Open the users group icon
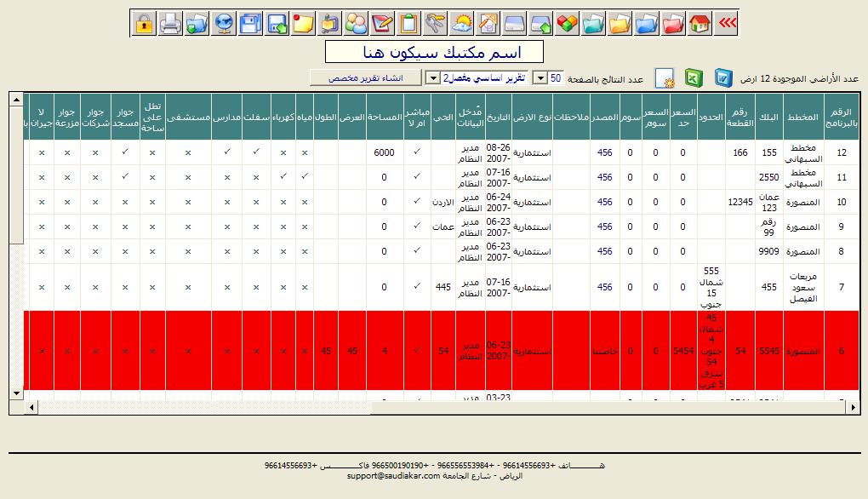This screenshot has height=499, width=868. click(356, 24)
